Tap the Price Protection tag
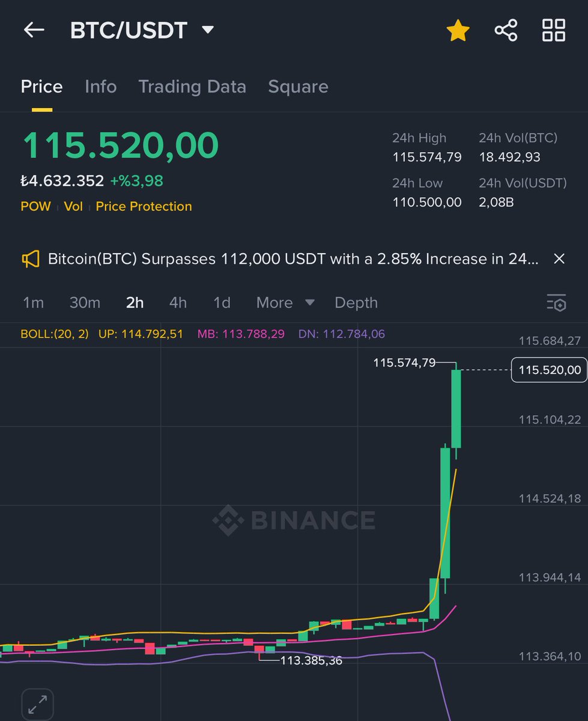Screen dimensions: 588x721 click(144, 206)
